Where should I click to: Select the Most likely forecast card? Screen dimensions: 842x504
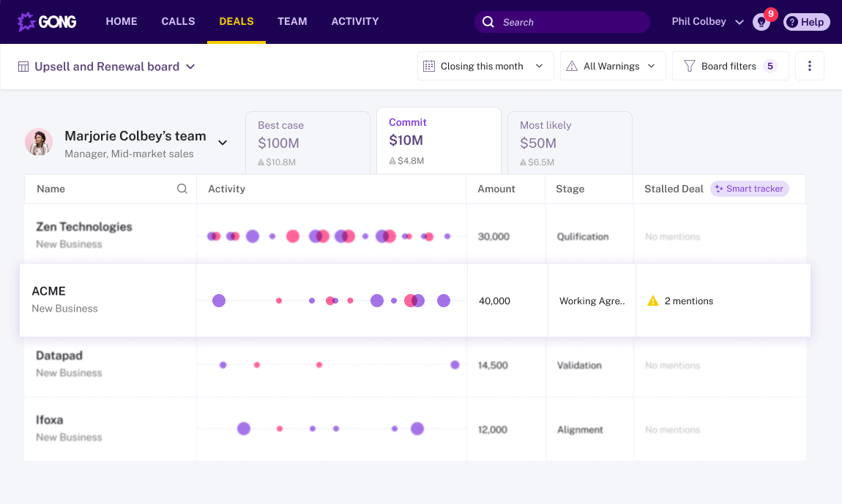570,143
